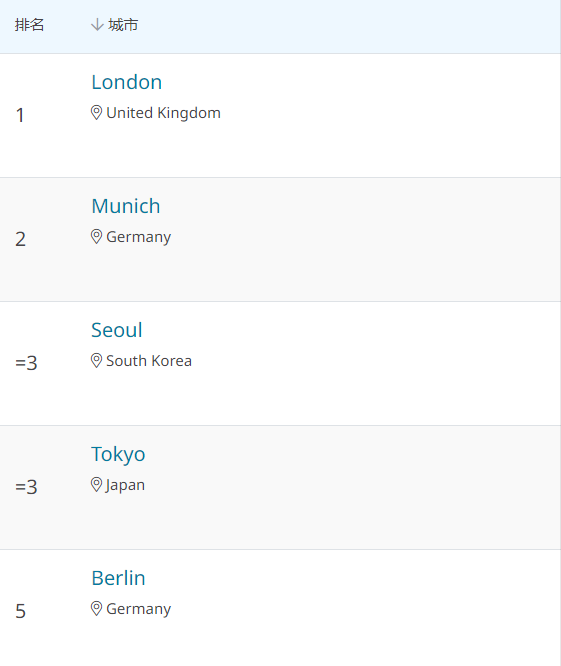Open the London city link

pos(127,82)
